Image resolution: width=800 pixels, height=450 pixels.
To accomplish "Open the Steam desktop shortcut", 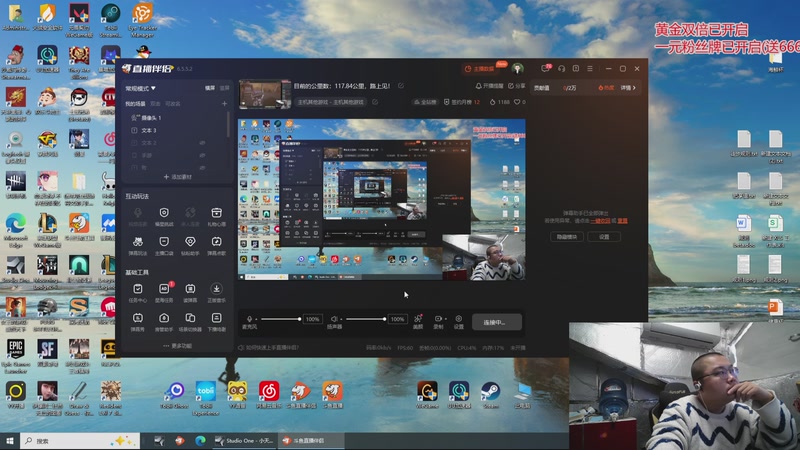I will (491, 395).
